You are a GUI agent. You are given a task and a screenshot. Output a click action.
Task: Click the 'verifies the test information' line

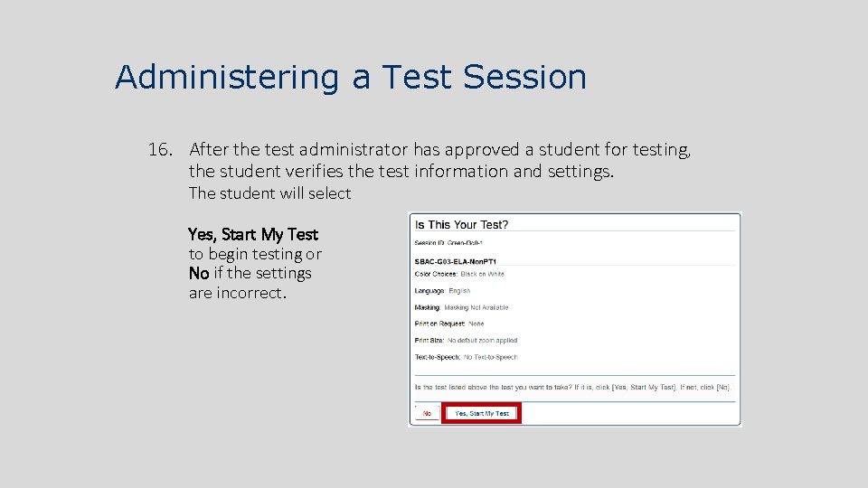pyautogui.click(x=401, y=171)
